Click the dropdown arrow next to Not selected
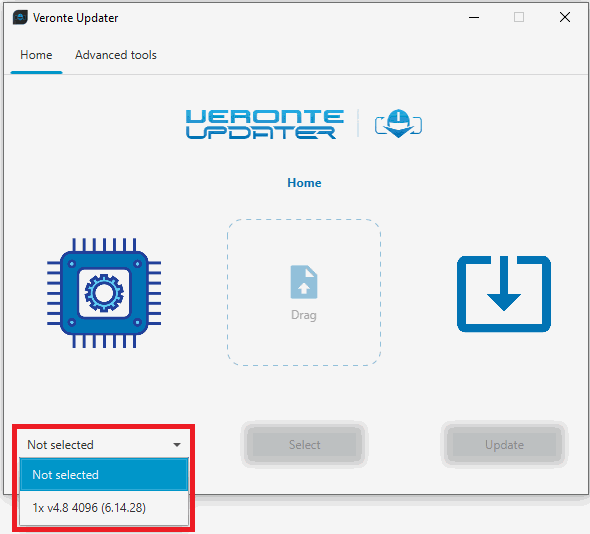Viewport: 590px width, 534px height. [177, 445]
